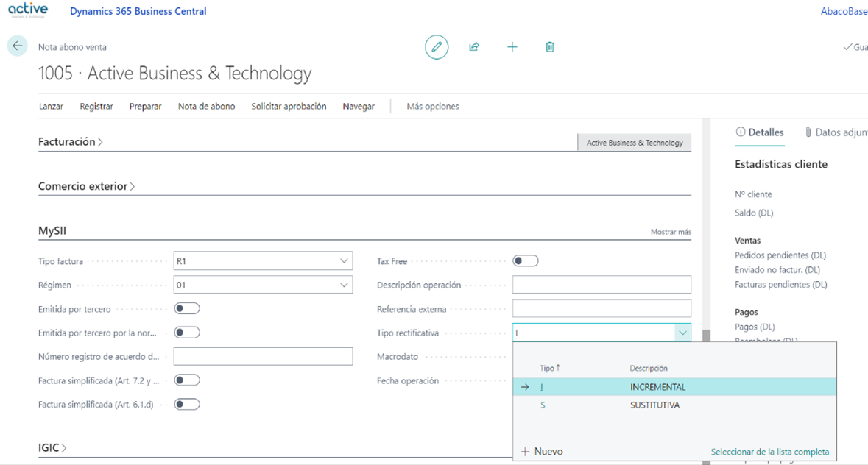
Task: Click the I type code link
Action: tap(542, 387)
